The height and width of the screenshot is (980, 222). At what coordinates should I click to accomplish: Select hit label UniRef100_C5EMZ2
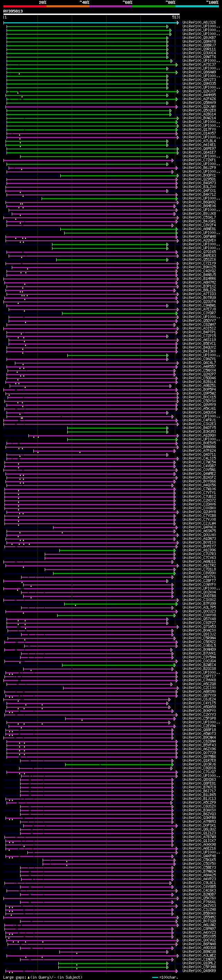(x=199, y=642)
